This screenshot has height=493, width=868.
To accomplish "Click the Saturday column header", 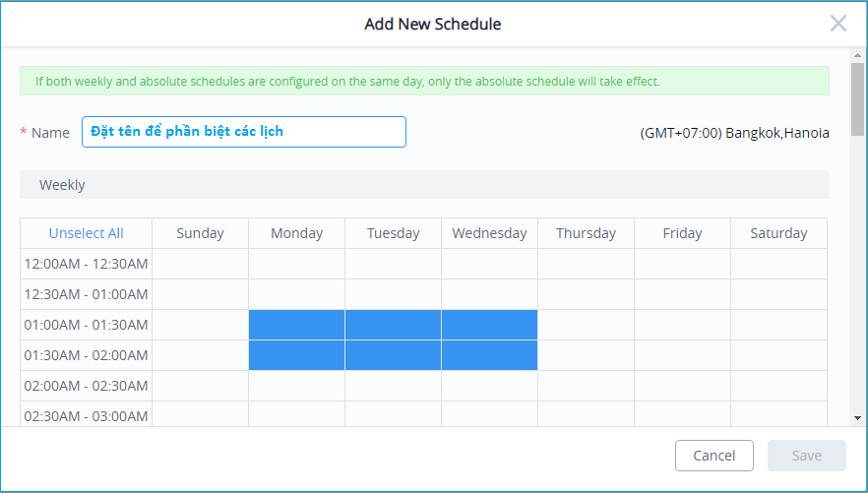I will point(778,233).
